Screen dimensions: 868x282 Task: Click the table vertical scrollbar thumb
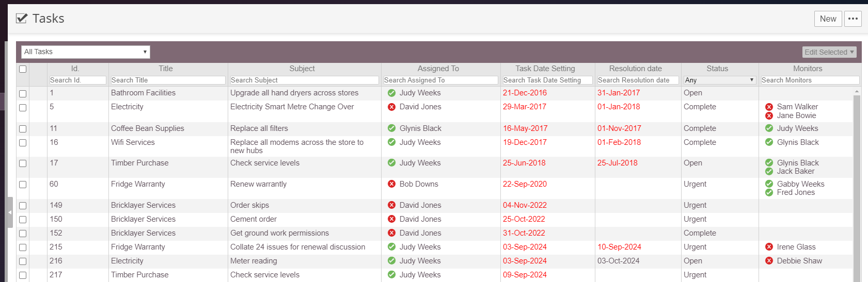(857, 188)
